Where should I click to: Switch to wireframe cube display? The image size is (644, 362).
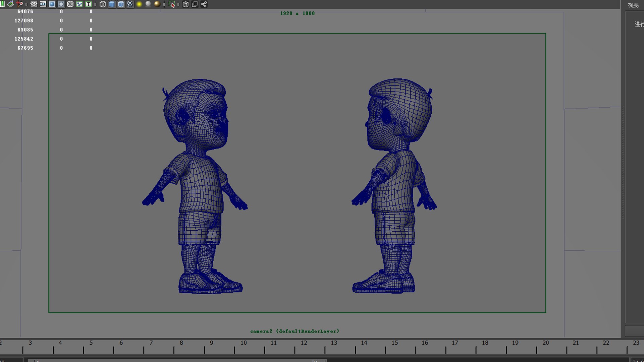pyautogui.click(x=103, y=4)
